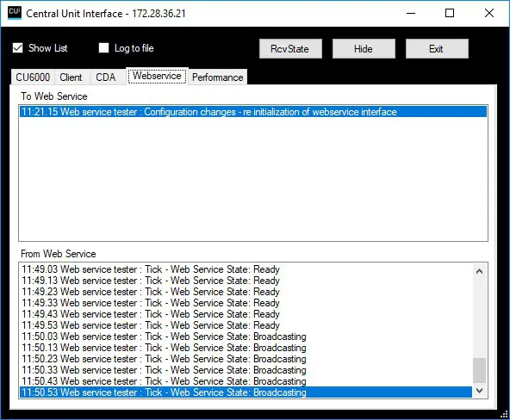Select the 11:50.53 Broadcasting log entry

(x=246, y=392)
